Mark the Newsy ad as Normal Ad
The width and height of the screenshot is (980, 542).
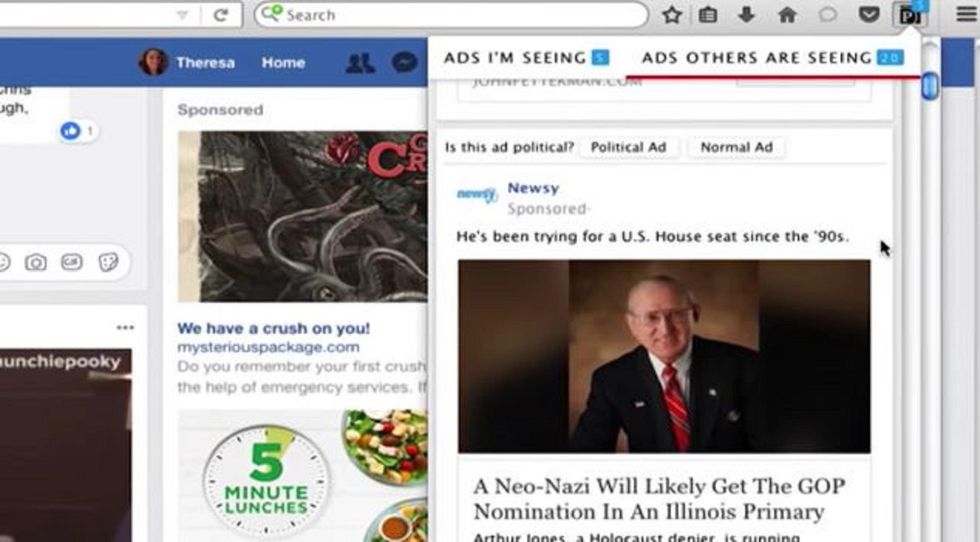(736, 148)
